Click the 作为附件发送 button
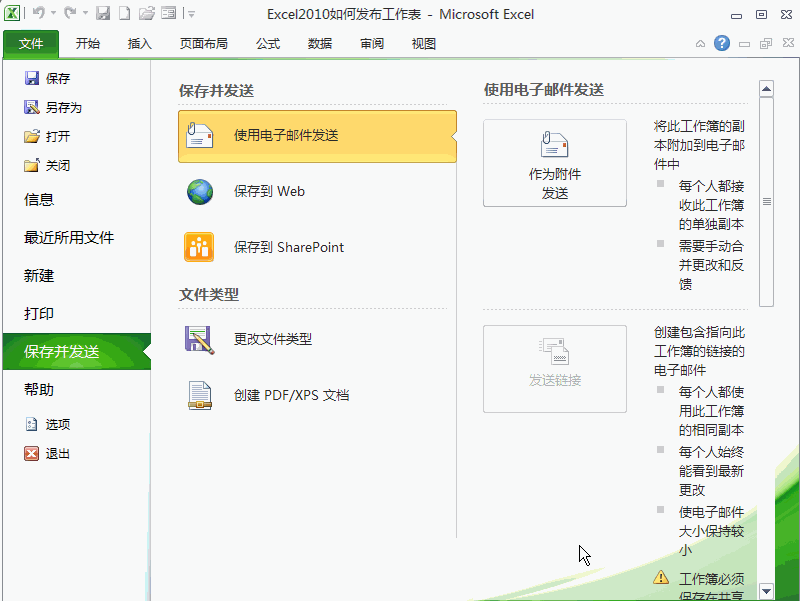The width and height of the screenshot is (800, 601). point(555,163)
